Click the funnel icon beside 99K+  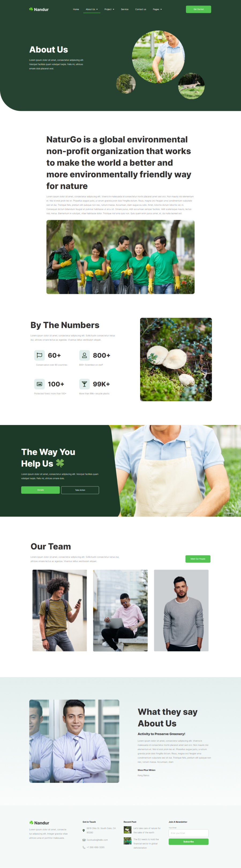click(x=84, y=384)
